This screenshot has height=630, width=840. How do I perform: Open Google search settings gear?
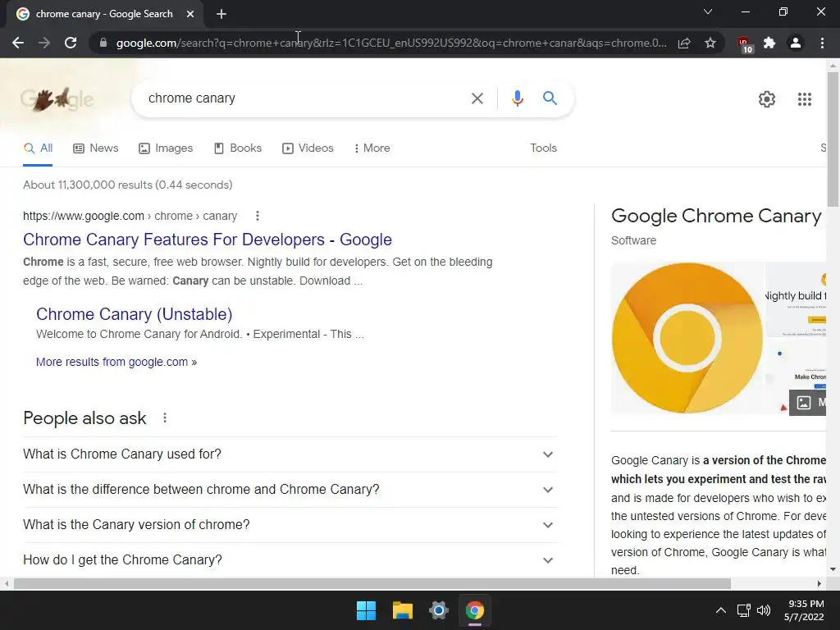click(767, 99)
